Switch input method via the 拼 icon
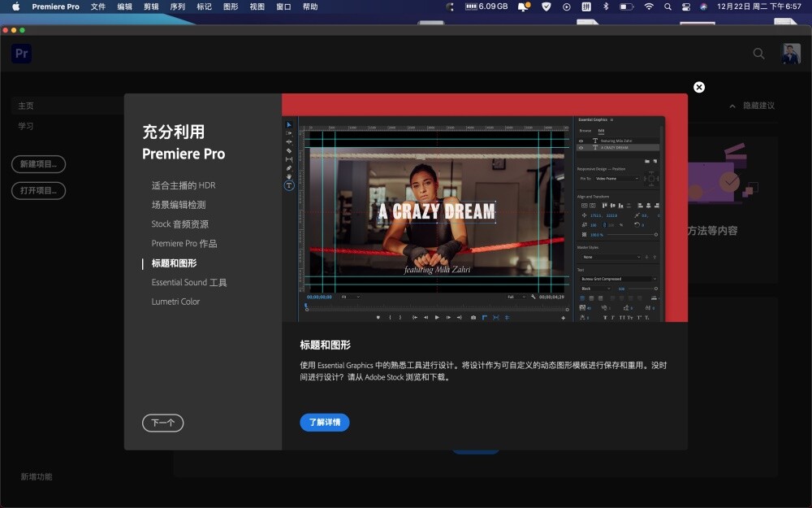 point(586,7)
